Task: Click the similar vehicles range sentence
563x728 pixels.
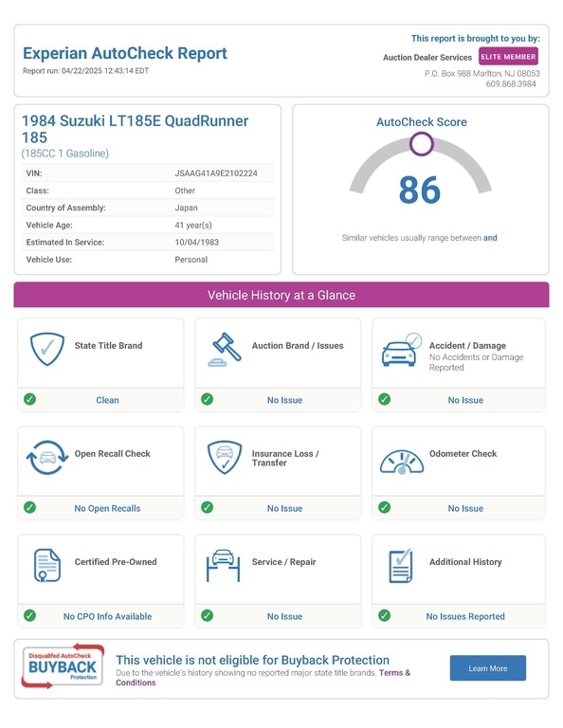Action: (x=420, y=238)
